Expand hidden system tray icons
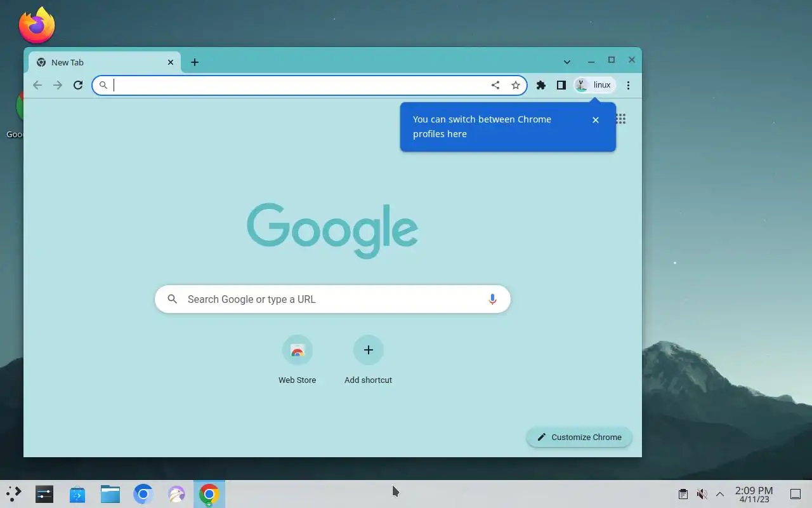The image size is (812, 508). (720, 494)
